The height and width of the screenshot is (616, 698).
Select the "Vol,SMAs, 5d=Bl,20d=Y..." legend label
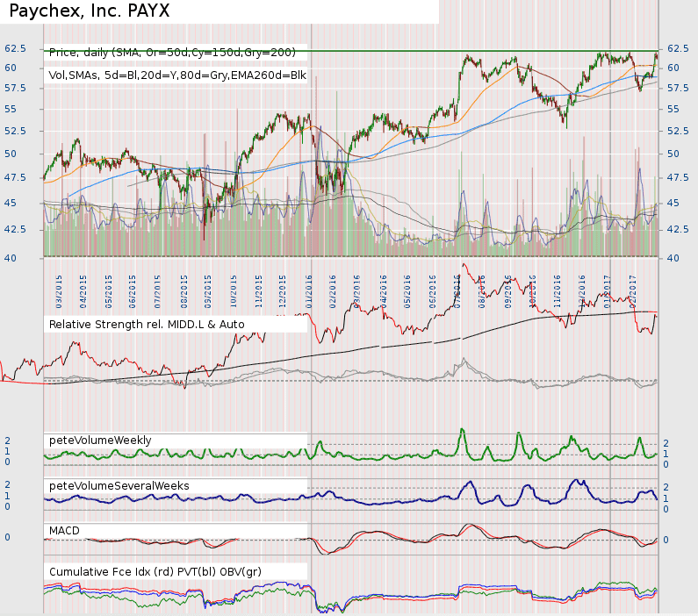pos(177,75)
